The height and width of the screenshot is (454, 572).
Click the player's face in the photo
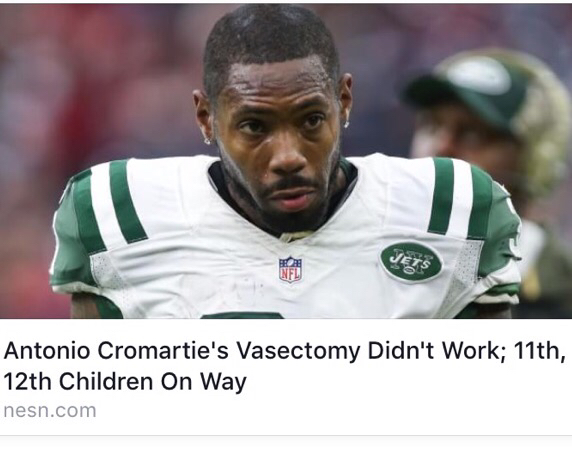(x=276, y=140)
